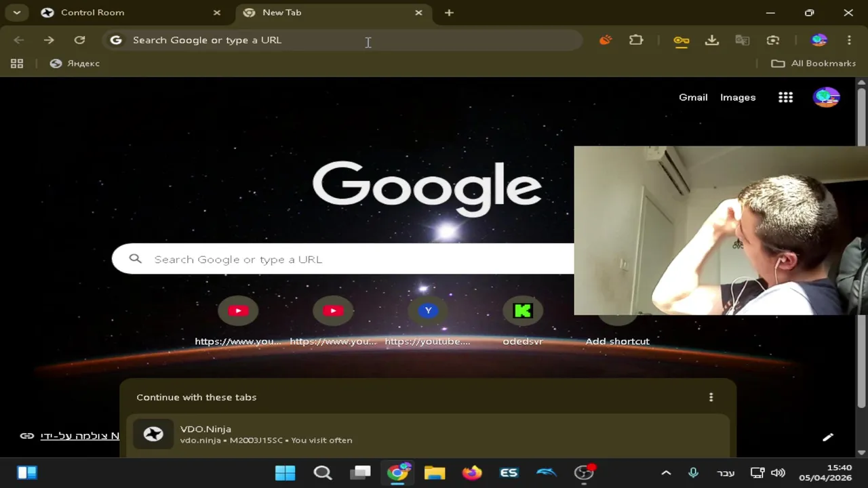Viewport: 868px width, 488px height.
Task: Click the orange extension icon in toolbar
Action: 606,40
